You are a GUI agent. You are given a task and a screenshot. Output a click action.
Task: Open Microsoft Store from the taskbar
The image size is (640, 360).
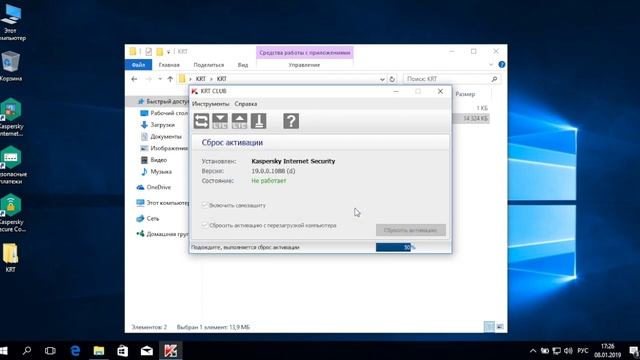click(x=122, y=351)
